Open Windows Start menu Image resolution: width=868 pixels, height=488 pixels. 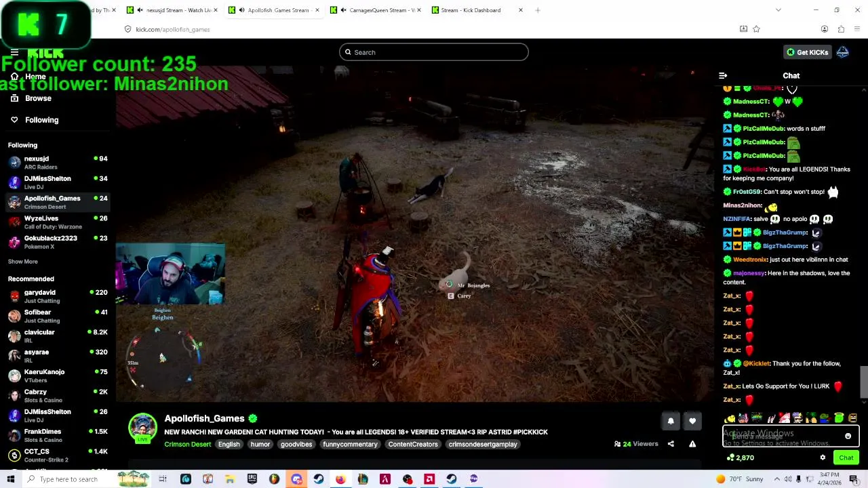(11, 479)
